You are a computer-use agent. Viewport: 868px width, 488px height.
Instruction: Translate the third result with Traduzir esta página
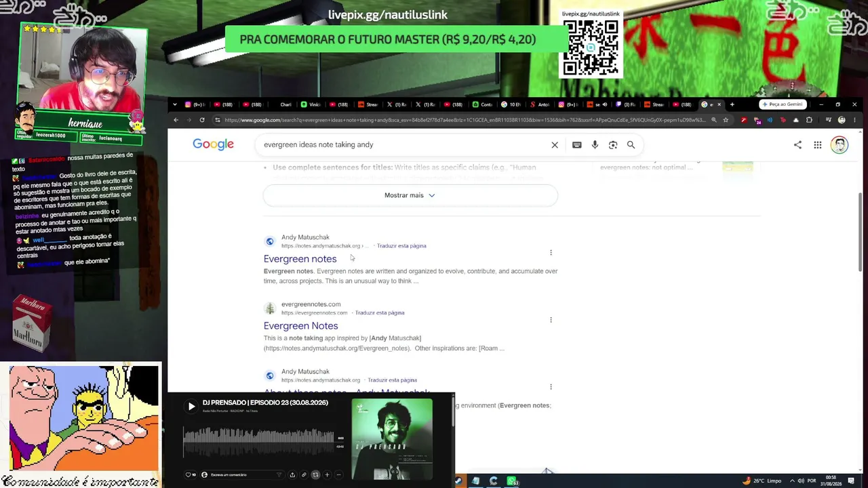(x=392, y=380)
